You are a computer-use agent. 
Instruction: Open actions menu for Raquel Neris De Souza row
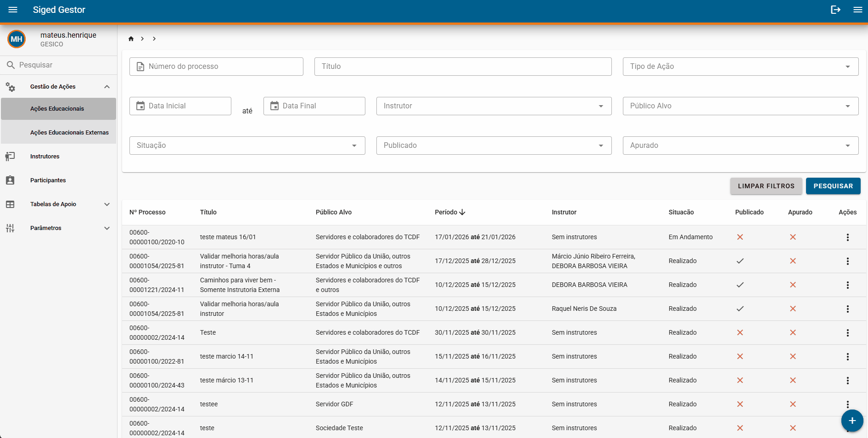pyautogui.click(x=847, y=309)
